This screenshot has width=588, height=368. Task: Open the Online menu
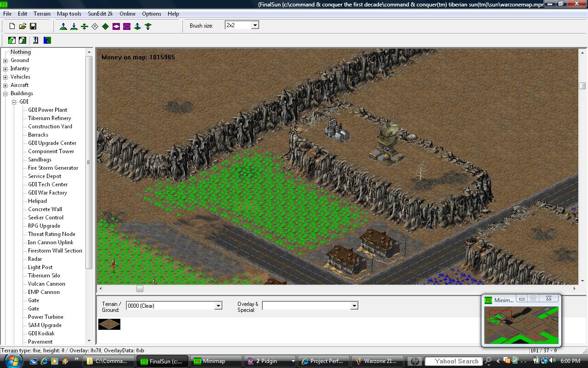(x=128, y=14)
